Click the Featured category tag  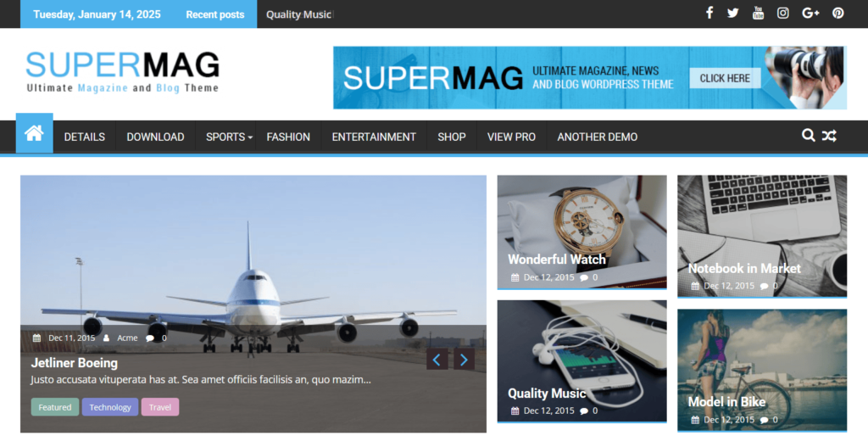click(55, 407)
